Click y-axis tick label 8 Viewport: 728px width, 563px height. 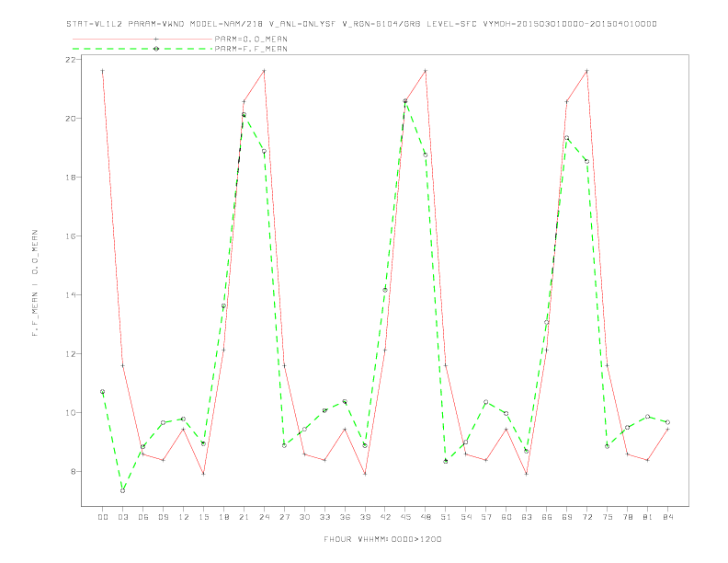click(x=74, y=472)
